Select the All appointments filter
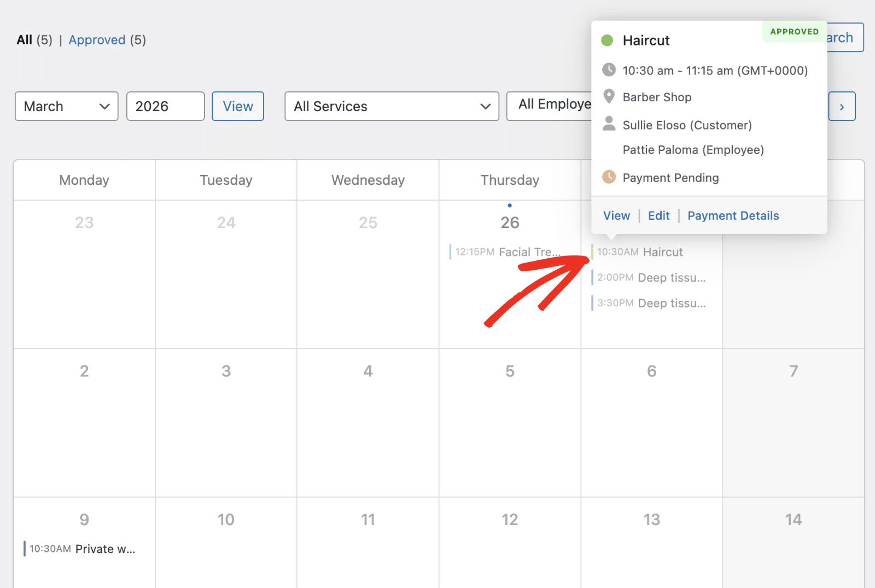Viewport: 875px width, 588px height. point(25,40)
